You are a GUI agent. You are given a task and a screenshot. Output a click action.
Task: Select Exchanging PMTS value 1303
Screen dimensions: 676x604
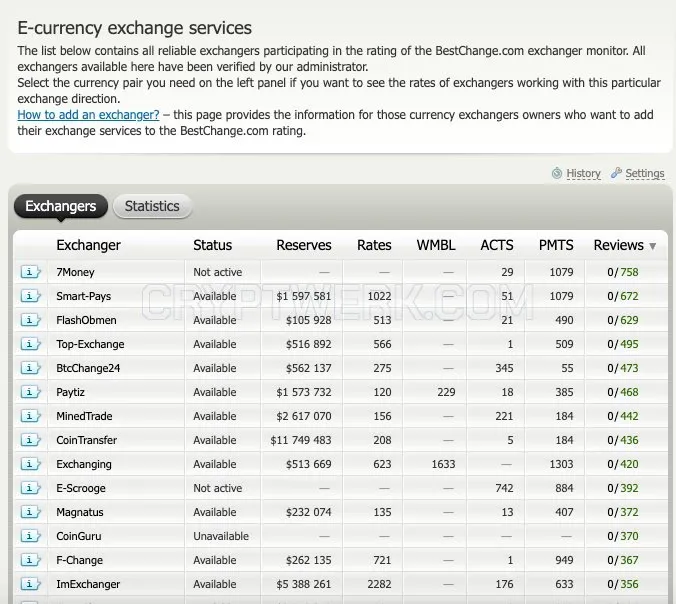pos(561,464)
